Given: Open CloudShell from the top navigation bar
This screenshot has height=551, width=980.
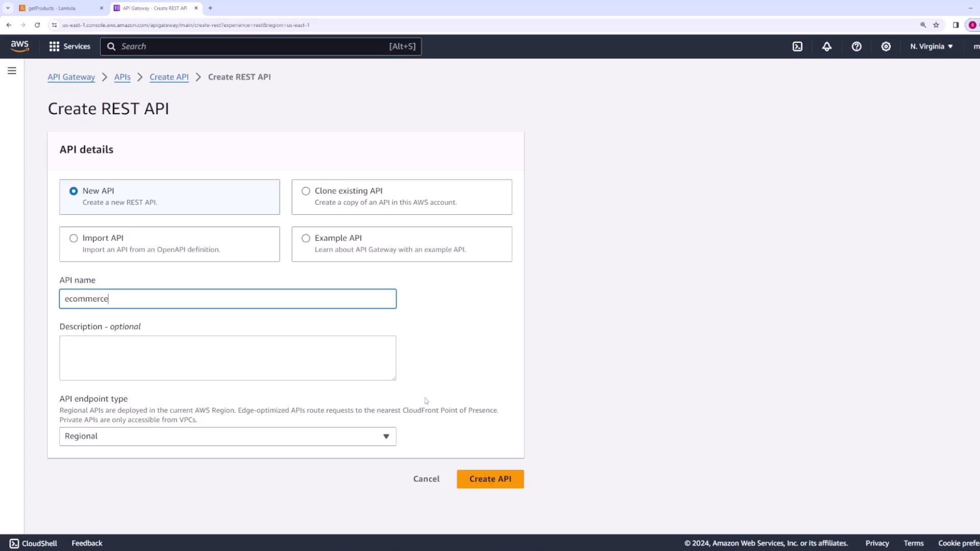Looking at the screenshot, I should (797, 46).
